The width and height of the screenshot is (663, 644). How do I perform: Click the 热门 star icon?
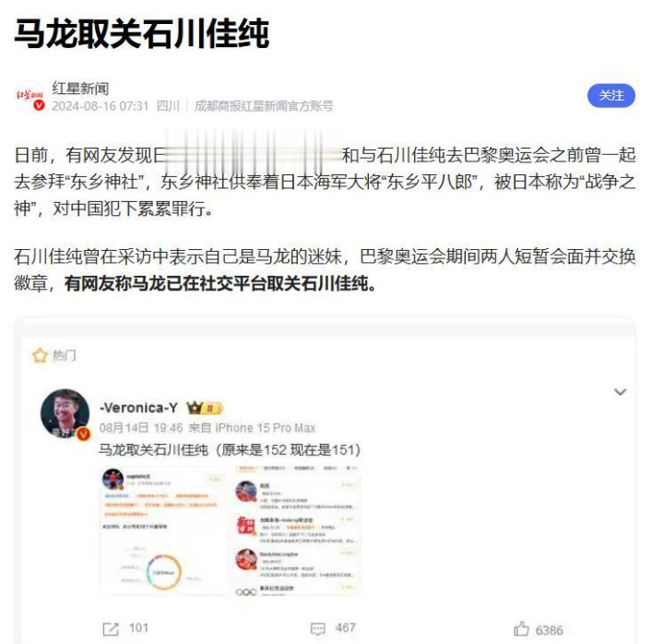tap(41, 355)
